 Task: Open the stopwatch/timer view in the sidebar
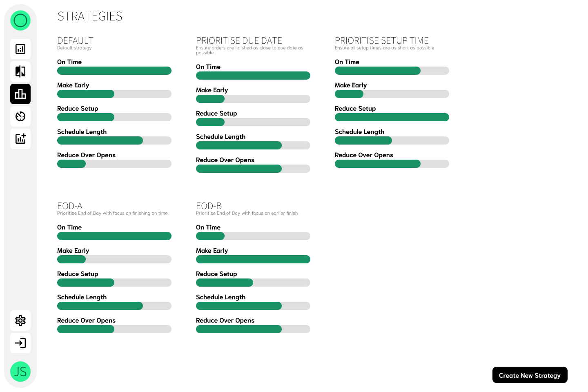click(x=20, y=116)
